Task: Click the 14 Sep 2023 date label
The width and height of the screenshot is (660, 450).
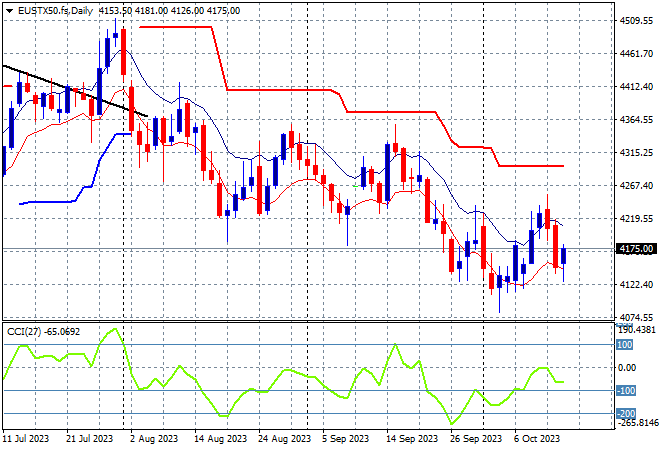Action: pos(412,438)
